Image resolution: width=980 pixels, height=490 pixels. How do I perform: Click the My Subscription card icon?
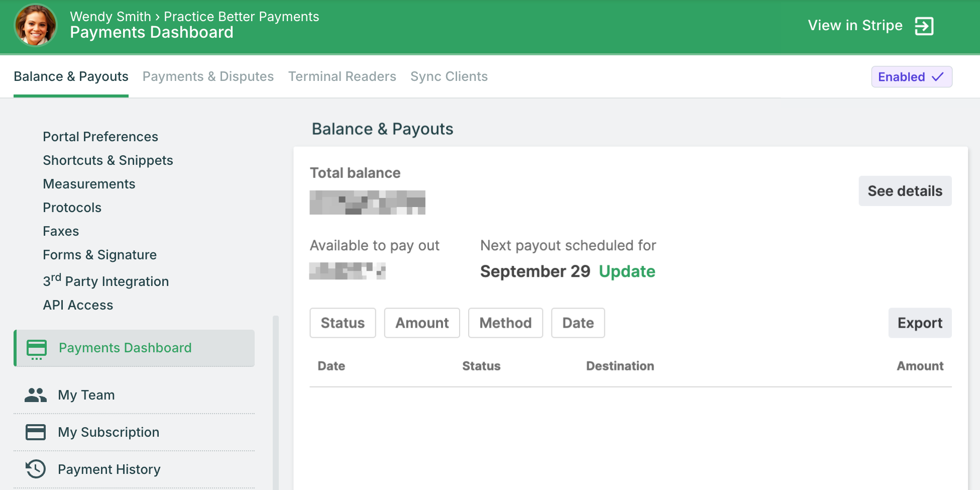point(35,432)
